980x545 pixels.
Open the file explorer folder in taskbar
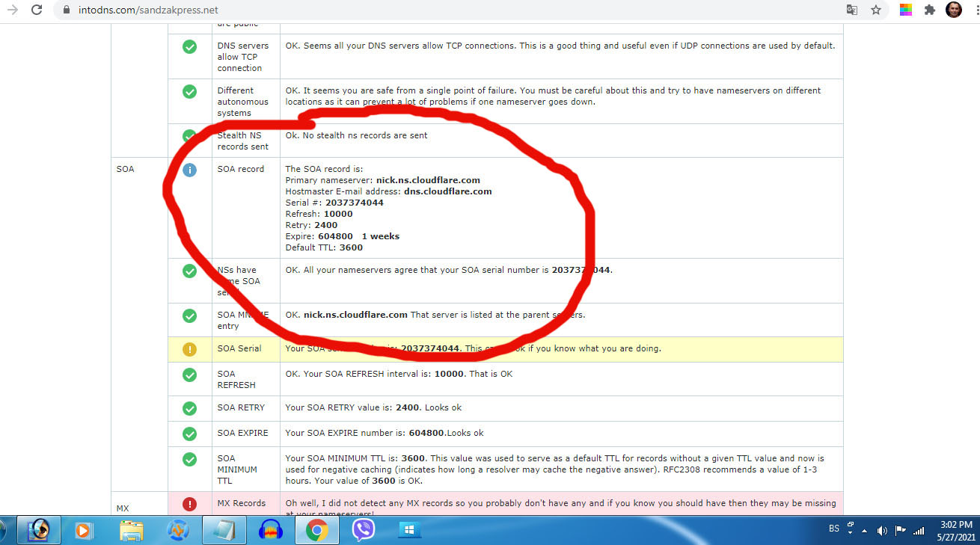click(x=131, y=530)
